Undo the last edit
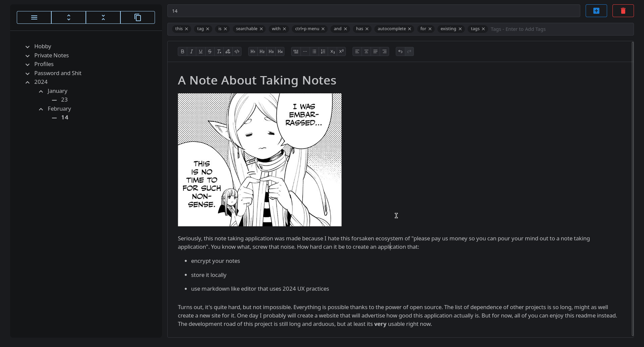Screen dimensions: 644x347 pos(400,52)
